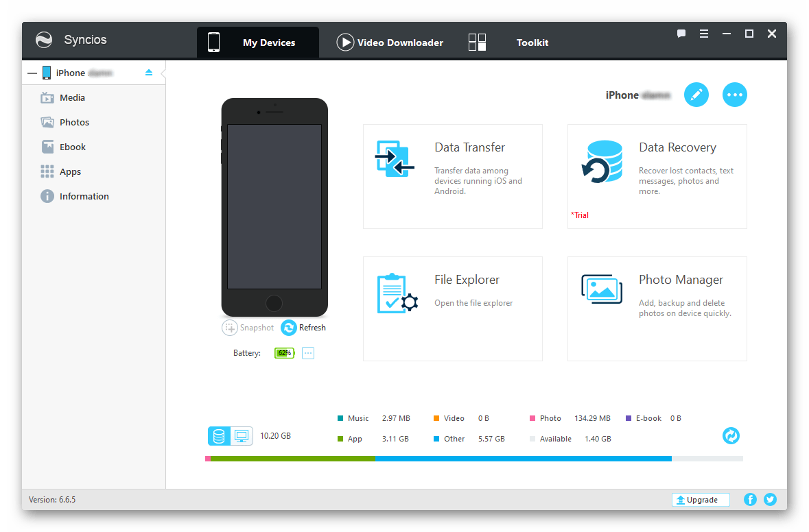This screenshot has height=532, width=809.
Task: Open the File Explorer tile
Action: click(x=452, y=309)
